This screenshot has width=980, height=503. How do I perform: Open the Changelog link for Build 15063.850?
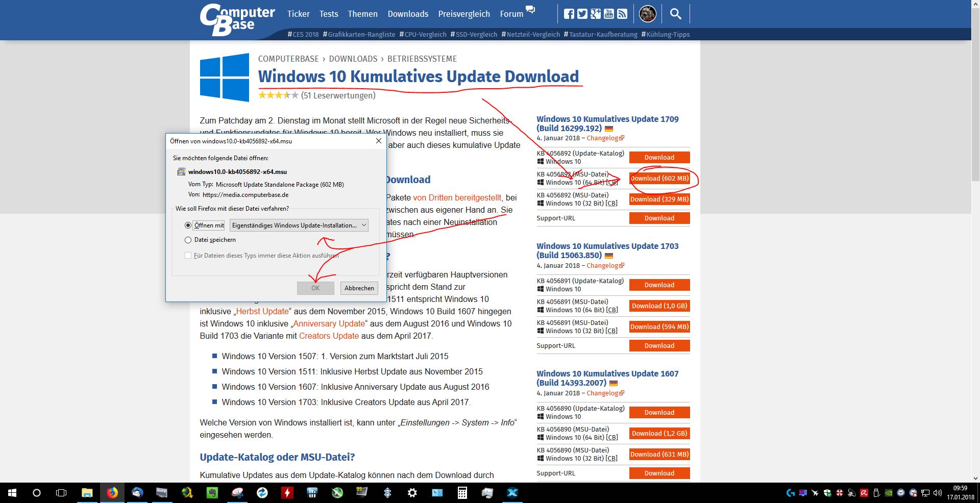[x=605, y=266]
